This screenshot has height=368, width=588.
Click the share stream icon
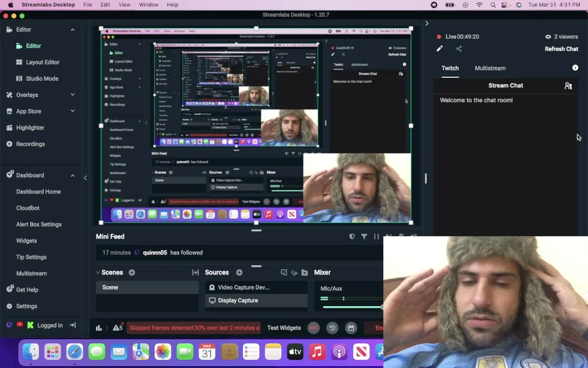tap(459, 49)
